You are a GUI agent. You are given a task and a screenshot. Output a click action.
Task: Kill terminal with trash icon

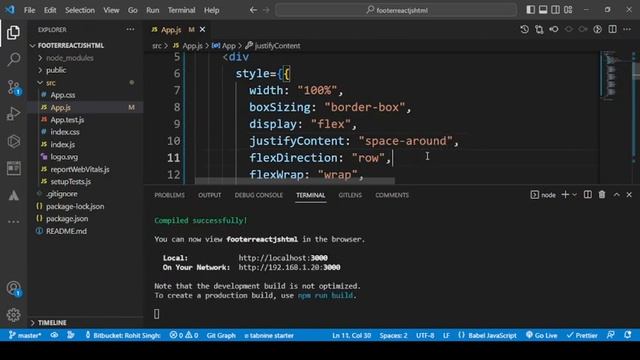click(602, 195)
